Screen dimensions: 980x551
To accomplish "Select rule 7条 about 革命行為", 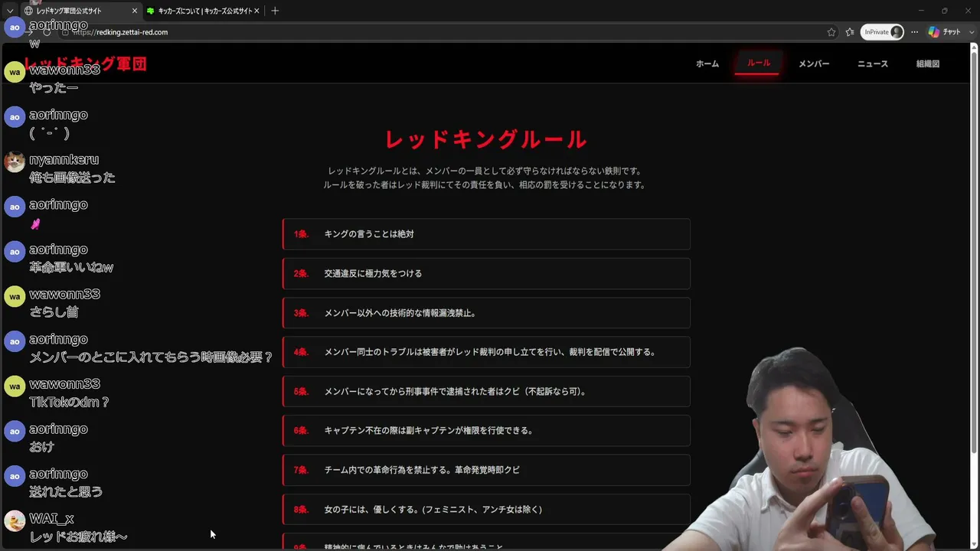I will coord(486,470).
